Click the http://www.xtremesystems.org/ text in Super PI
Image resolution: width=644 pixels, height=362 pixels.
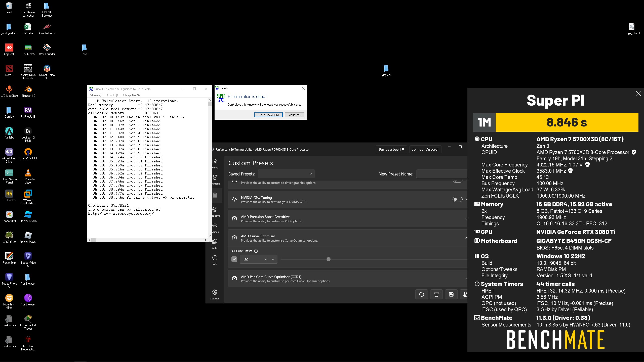[121, 213]
